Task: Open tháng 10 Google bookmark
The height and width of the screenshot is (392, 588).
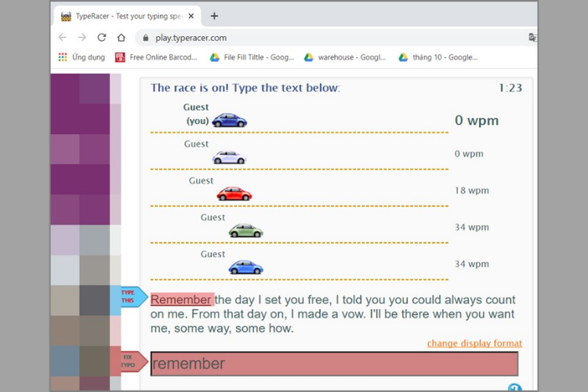Action: (x=438, y=57)
